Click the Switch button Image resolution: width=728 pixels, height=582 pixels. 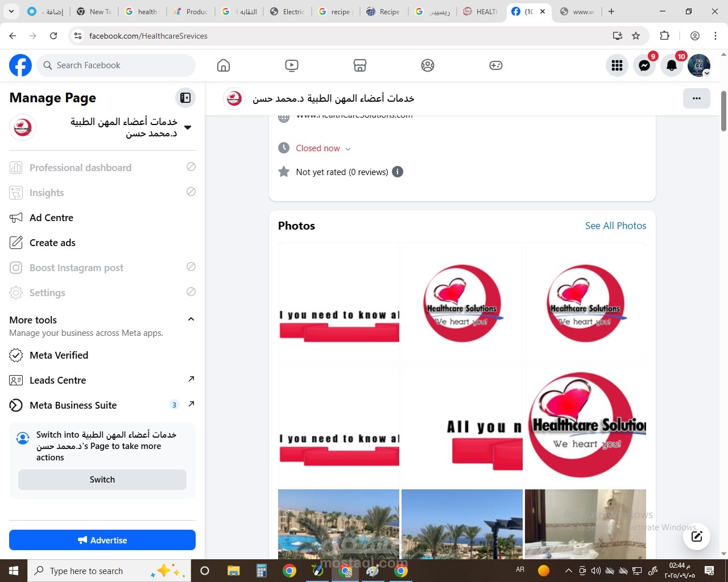(x=102, y=480)
